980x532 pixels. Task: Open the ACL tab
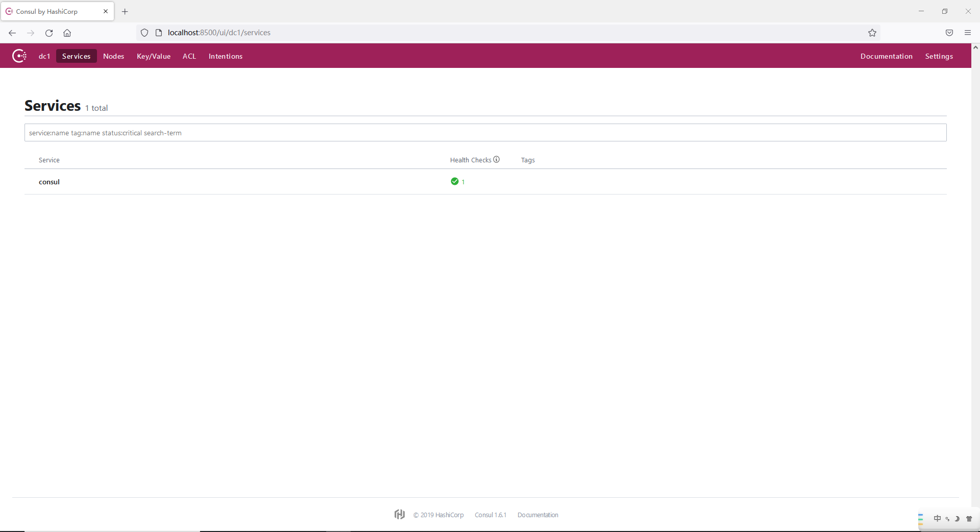click(x=189, y=56)
